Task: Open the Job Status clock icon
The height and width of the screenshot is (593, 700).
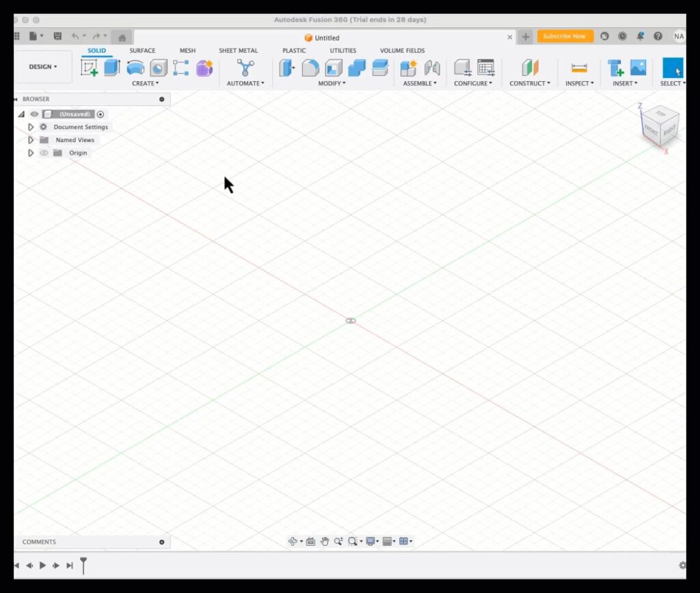Action: [x=622, y=36]
